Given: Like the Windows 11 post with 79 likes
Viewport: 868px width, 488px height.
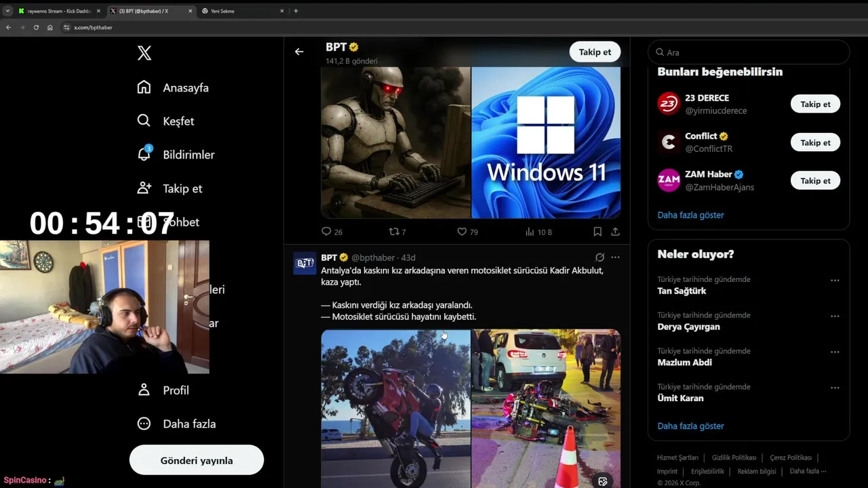Looking at the screenshot, I should pyautogui.click(x=462, y=231).
